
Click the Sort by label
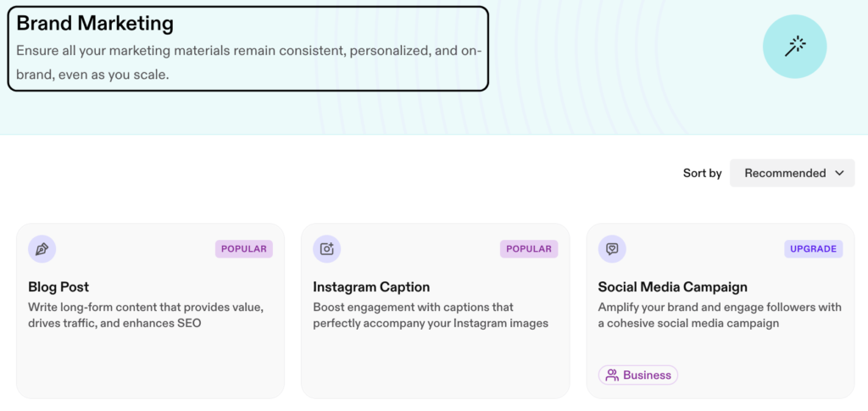click(703, 173)
